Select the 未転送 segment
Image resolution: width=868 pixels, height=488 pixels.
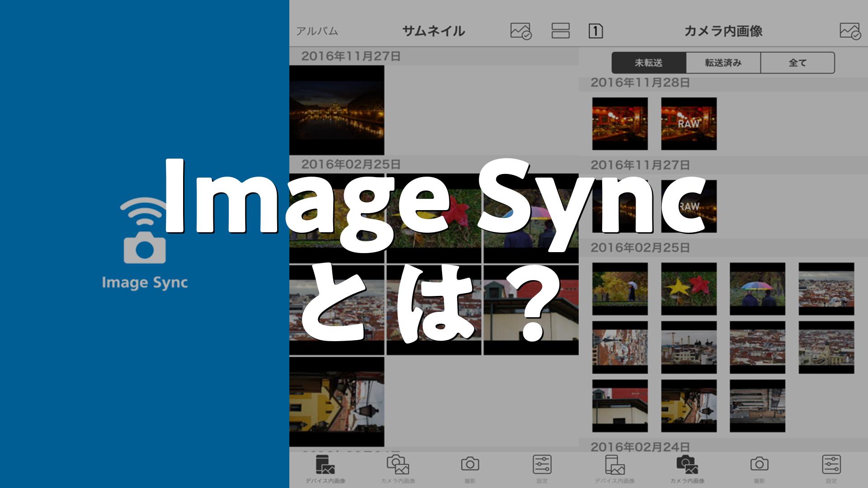649,63
